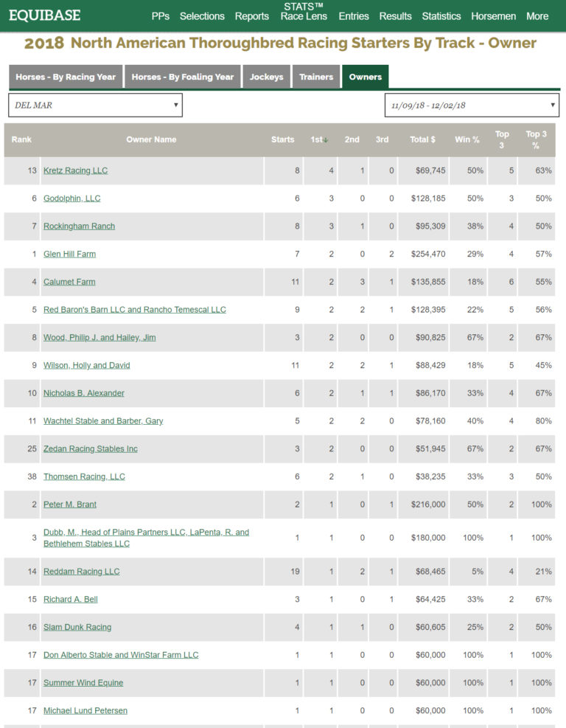The height and width of the screenshot is (728, 566).
Task: Switch to the Jockeys tab
Action: point(266,77)
